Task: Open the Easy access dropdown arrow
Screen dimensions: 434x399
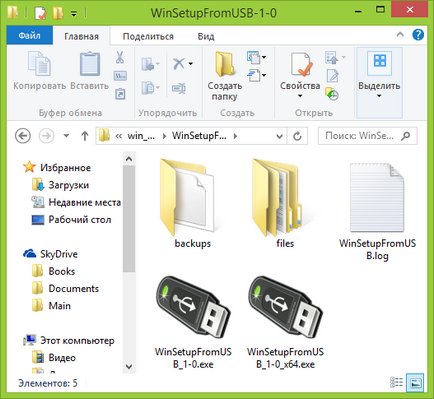Action: 264,75
